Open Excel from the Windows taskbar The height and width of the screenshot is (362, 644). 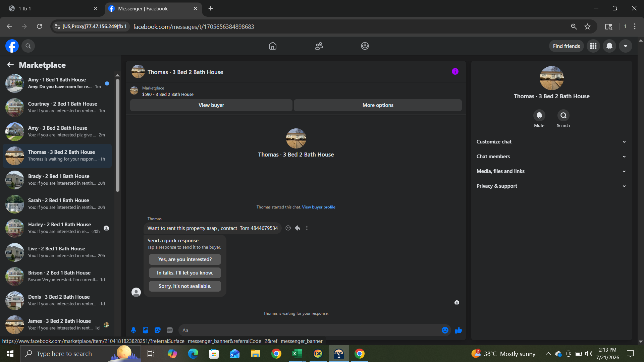click(297, 354)
